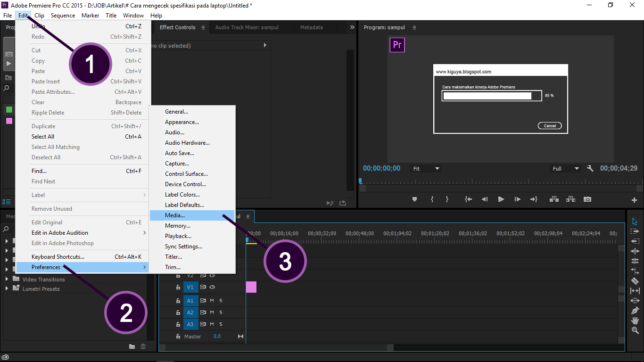Select the Selection tool
Viewport: 644px width, 362px height.
pos(635,221)
